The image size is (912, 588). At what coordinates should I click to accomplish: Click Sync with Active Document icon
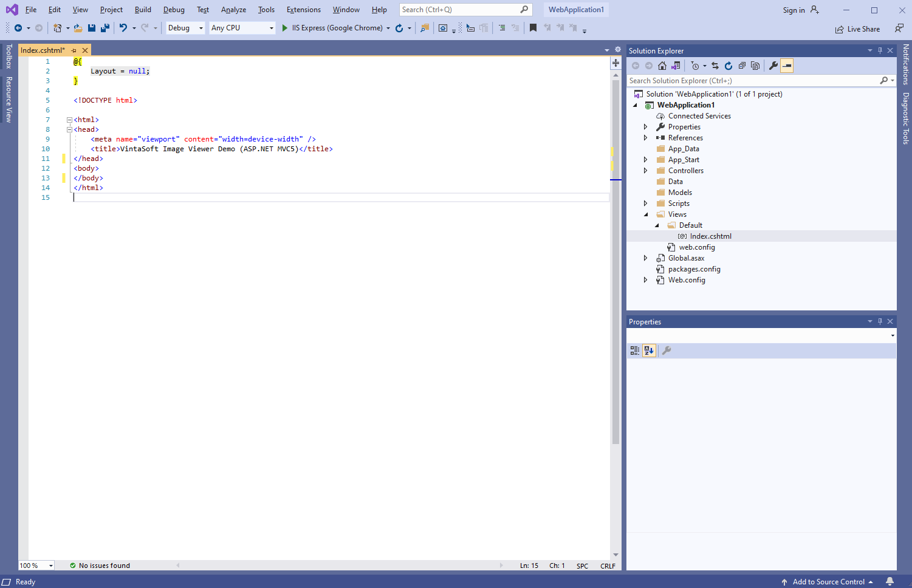[x=715, y=66]
